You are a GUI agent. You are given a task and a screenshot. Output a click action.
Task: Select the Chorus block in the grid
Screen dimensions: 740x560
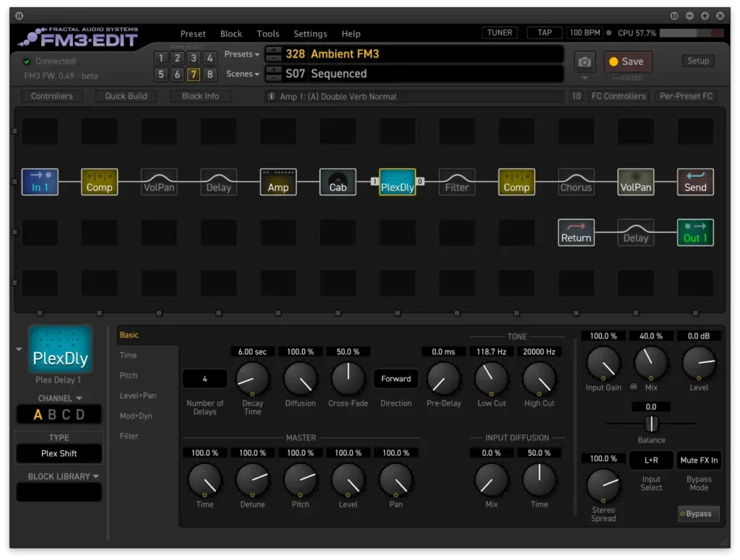click(576, 182)
